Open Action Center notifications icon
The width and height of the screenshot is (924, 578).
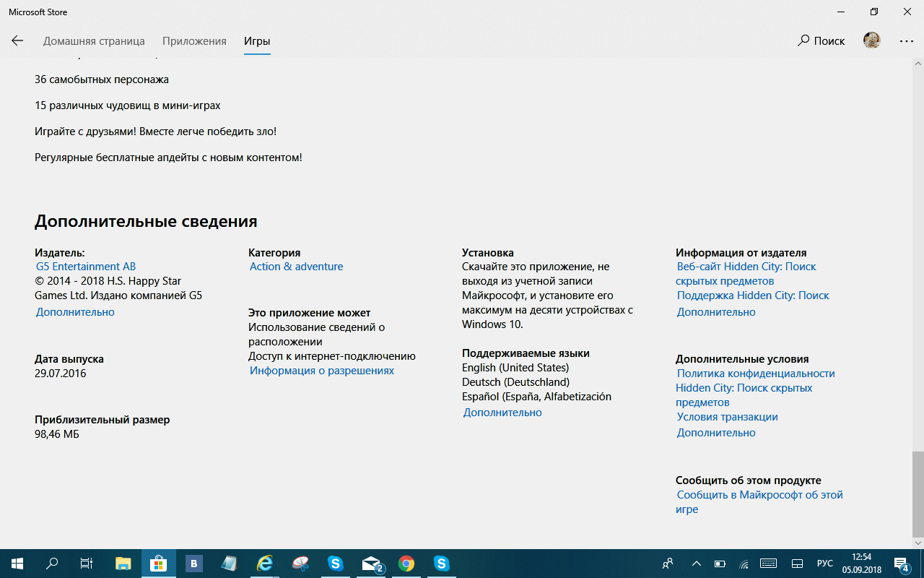tap(902, 564)
